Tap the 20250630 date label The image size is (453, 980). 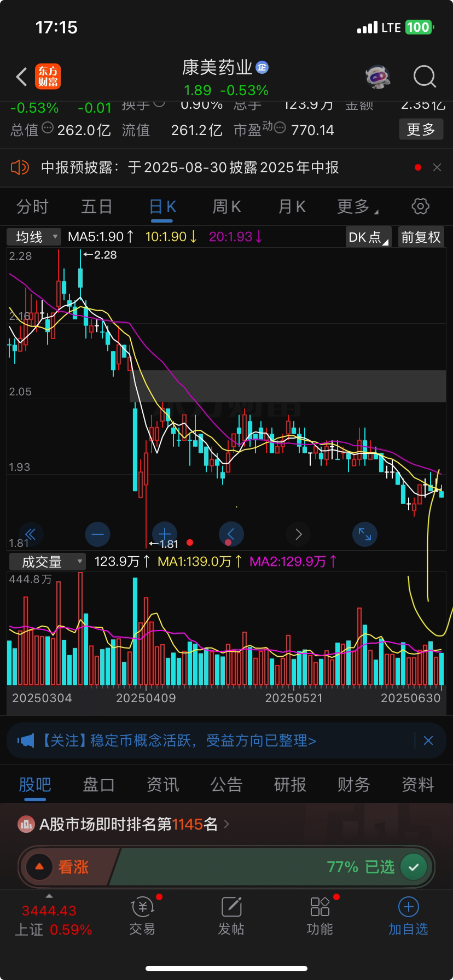click(x=410, y=698)
